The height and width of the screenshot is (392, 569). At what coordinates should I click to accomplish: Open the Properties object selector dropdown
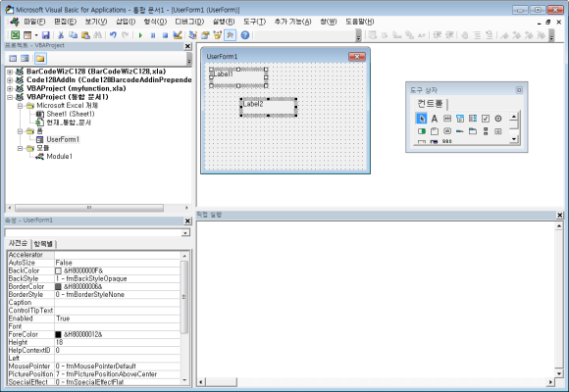click(x=185, y=233)
